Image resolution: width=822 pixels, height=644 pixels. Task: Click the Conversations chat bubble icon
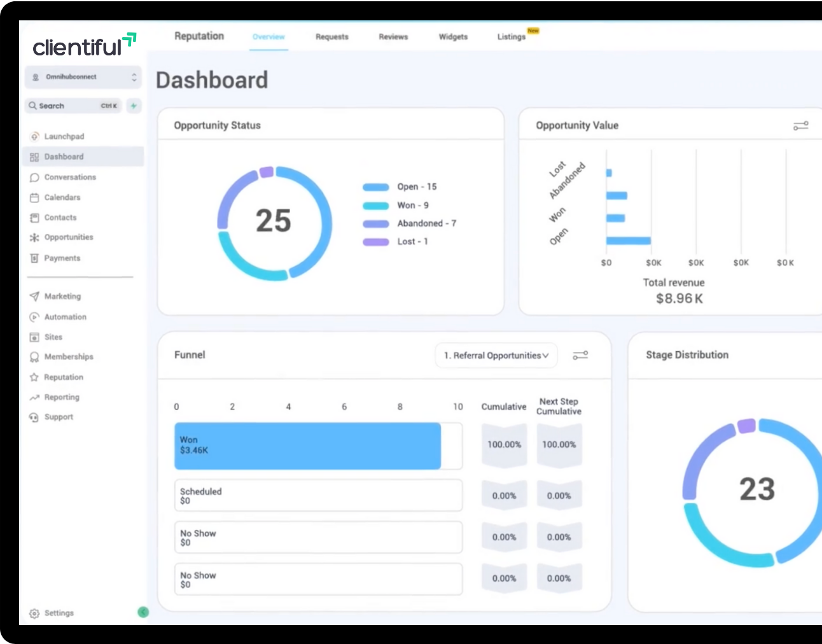(34, 178)
